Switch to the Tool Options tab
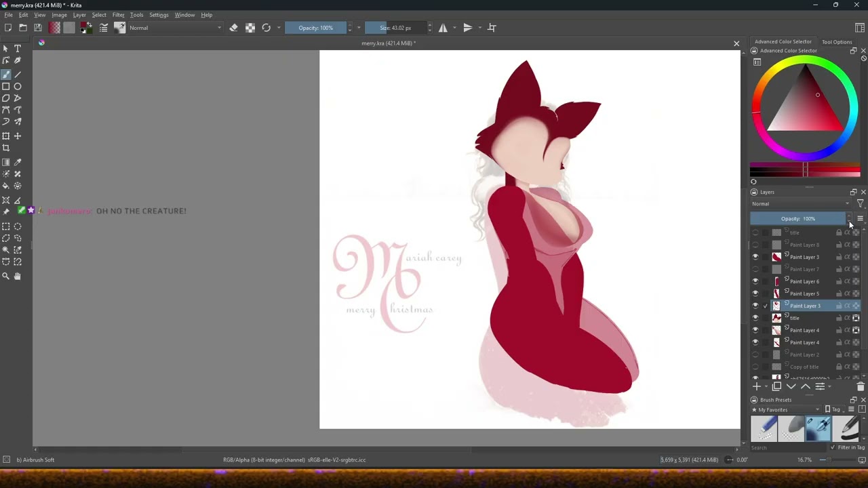Screen dimensions: 868x488 pos(837,42)
